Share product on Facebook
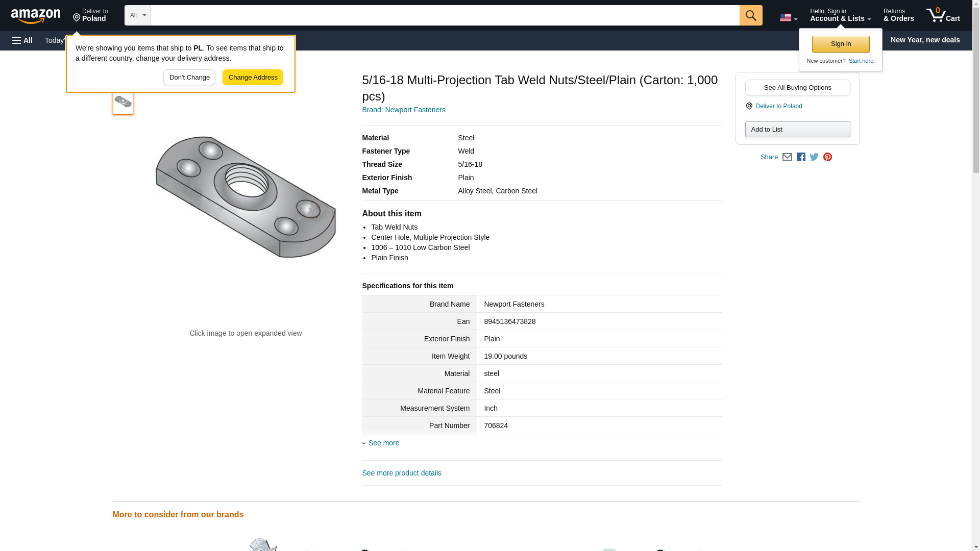Image resolution: width=980 pixels, height=551 pixels. coord(801,157)
